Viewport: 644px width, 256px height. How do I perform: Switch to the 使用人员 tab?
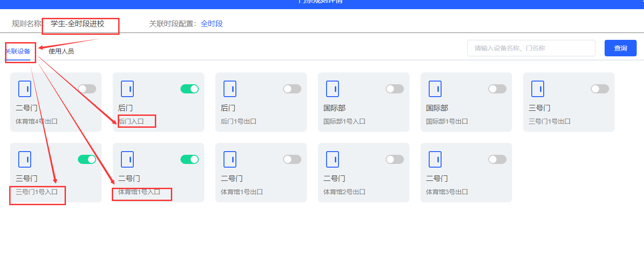(61, 51)
